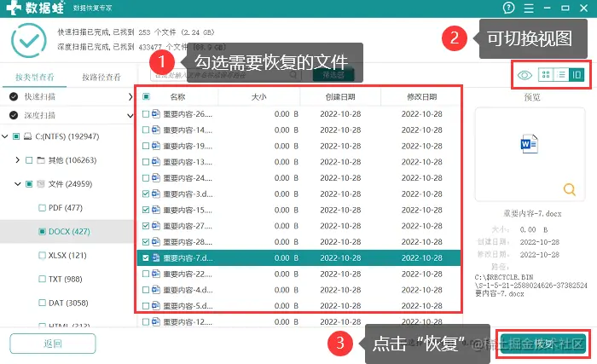Click the docx icon of 重要内容-4.d
The height and width of the screenshot is (364, 597).
[156, 289]
